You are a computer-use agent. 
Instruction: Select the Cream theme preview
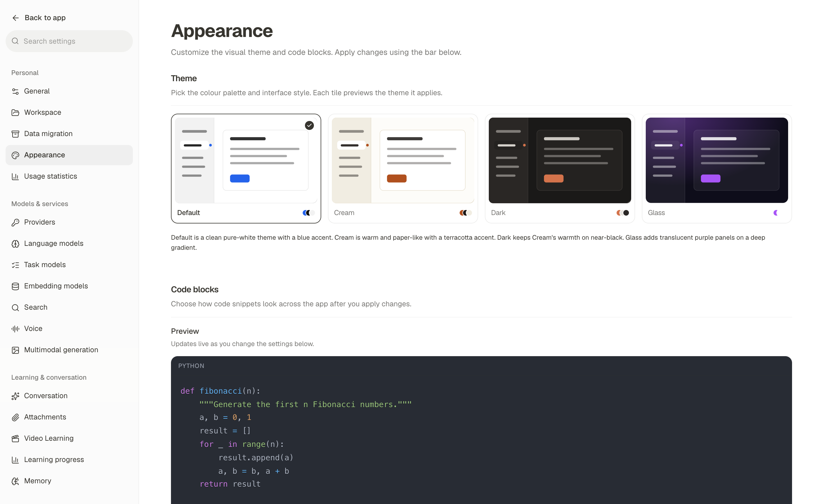403,160
